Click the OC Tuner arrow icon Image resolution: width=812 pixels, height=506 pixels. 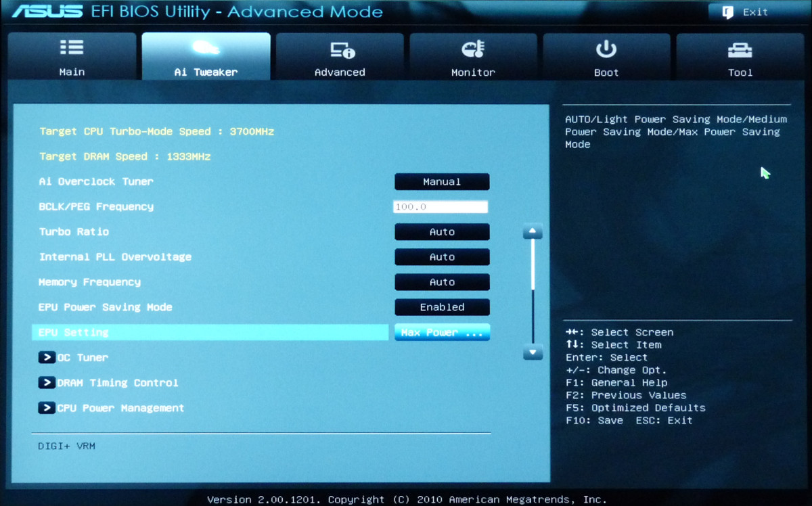(47, 357)
